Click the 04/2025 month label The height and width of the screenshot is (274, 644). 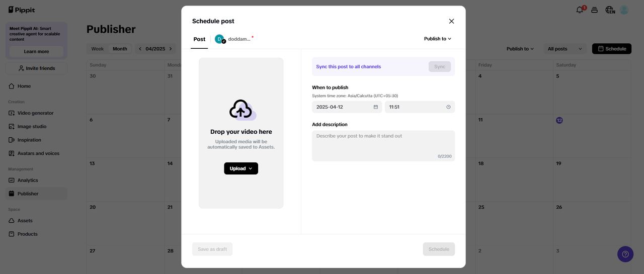[155, 49]
